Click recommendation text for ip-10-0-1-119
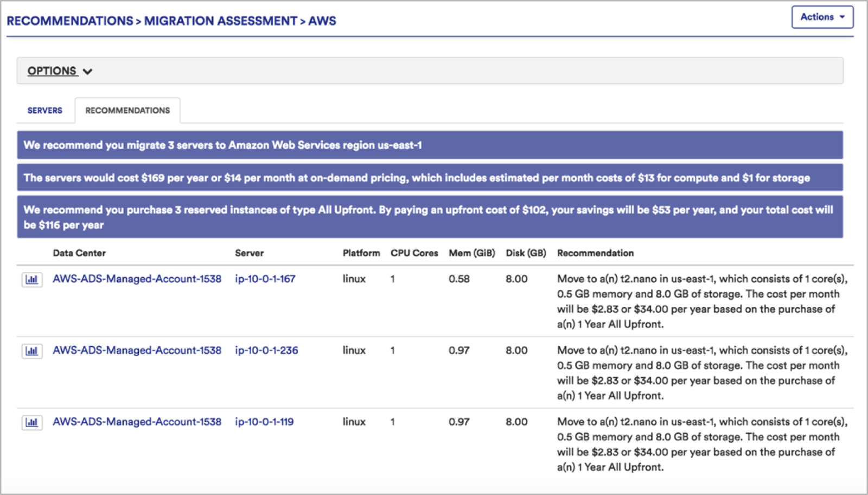 (703, 444)
